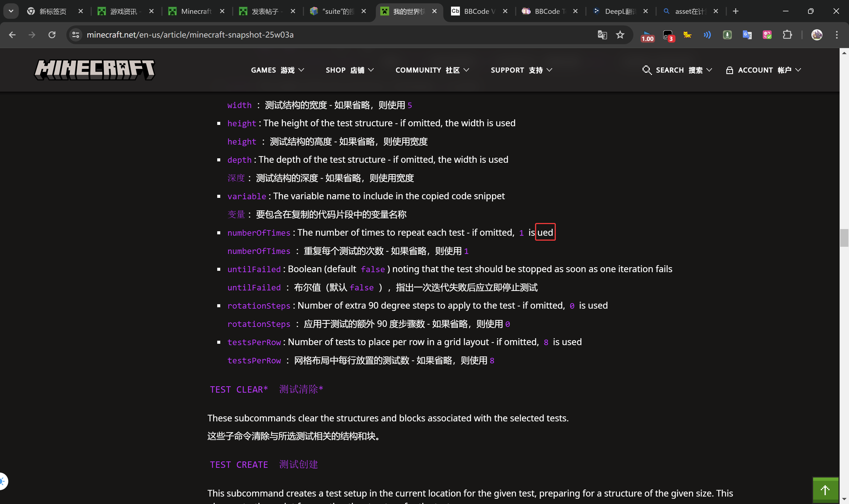The width and height of the screenshot is (849, 504).
Task: Expand the SUPPORT navigation menu
Action: 522,70
